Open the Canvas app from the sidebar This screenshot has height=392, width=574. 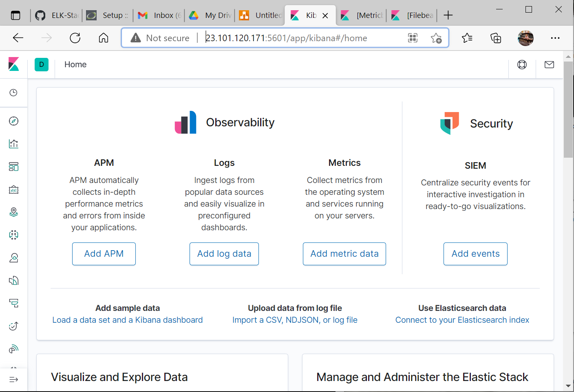pos(13,189)
